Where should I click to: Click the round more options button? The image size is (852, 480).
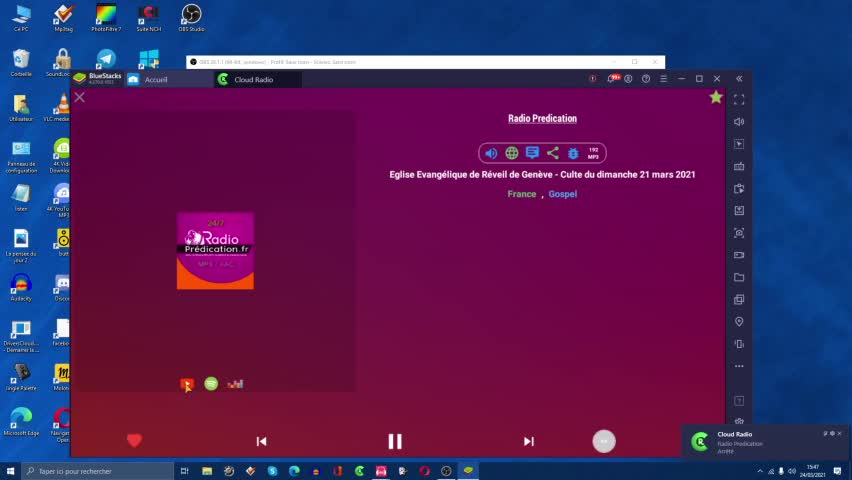click(604, 441)
